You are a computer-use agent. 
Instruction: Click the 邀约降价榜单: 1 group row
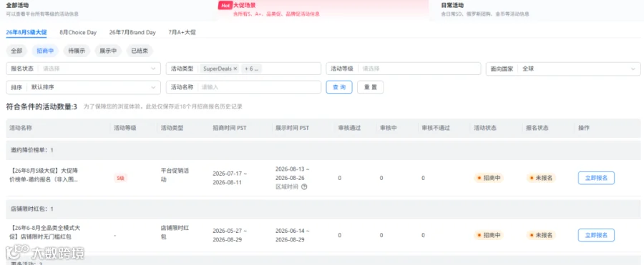[x=323, y=150]
